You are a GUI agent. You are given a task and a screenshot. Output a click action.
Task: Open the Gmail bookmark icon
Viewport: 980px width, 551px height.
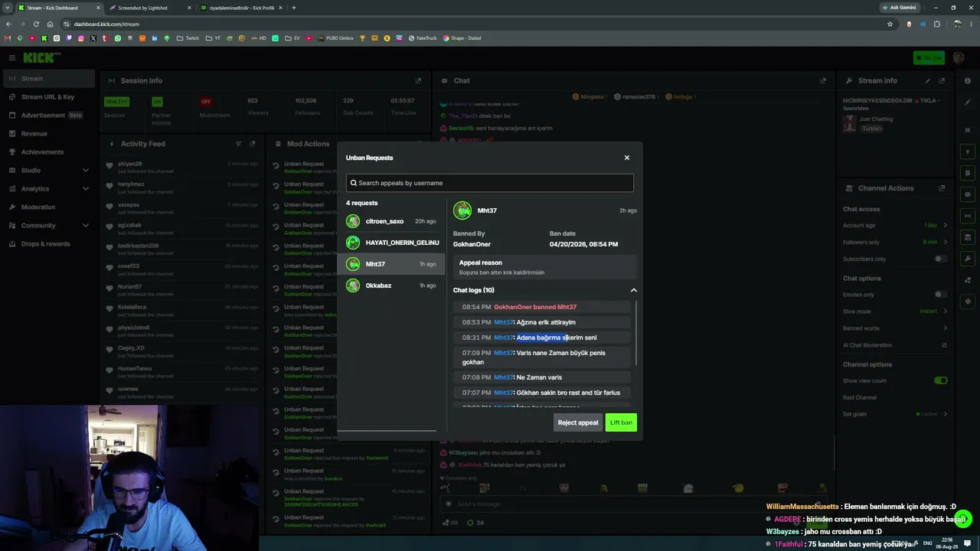tap(8, 38)
